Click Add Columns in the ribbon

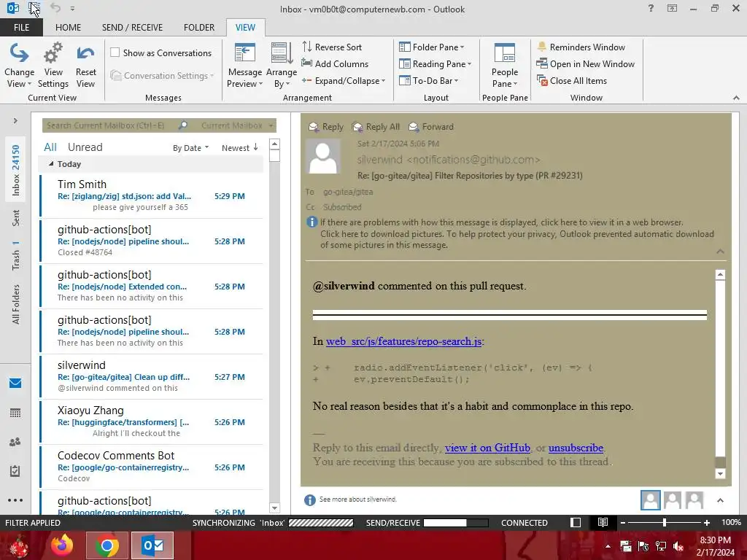click(x=335, y=64)
